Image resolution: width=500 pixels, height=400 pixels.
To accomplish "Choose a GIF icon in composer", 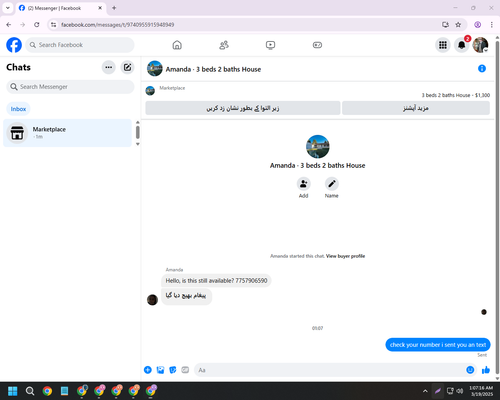I will (185, 370).
